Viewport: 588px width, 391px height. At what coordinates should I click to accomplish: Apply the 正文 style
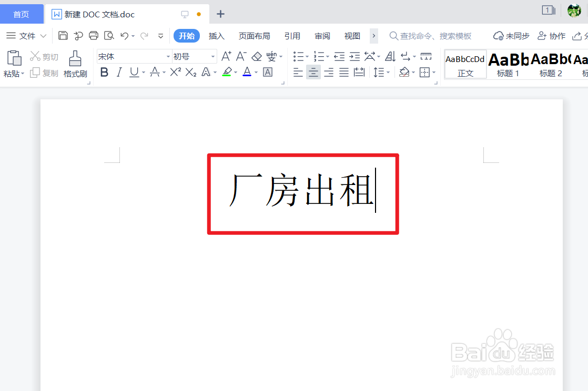(465, 65)
